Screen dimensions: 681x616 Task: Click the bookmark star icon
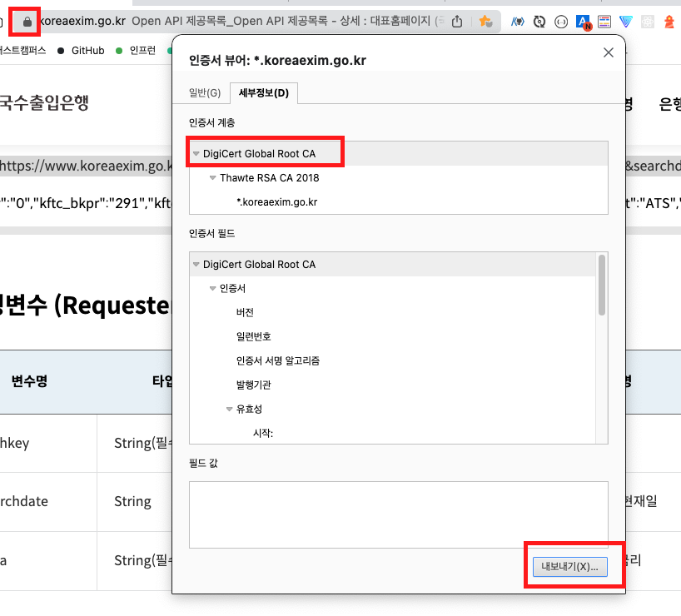point(485,21)
